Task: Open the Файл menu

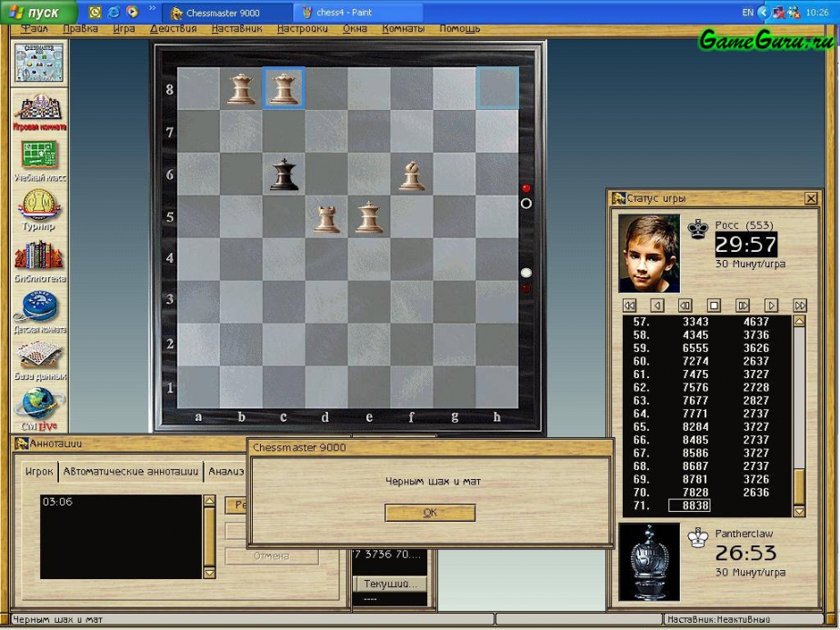Action: 35,28
